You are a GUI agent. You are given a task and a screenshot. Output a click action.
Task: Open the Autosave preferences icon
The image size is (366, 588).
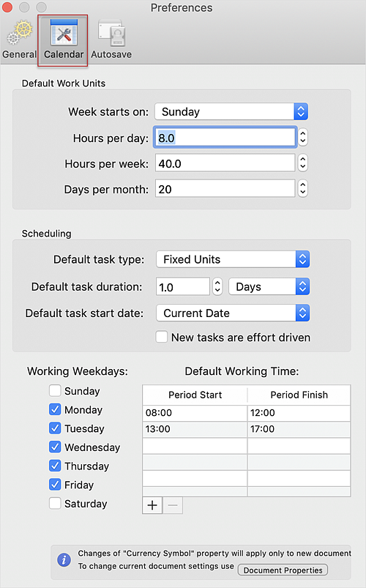[x=112, y=33]
